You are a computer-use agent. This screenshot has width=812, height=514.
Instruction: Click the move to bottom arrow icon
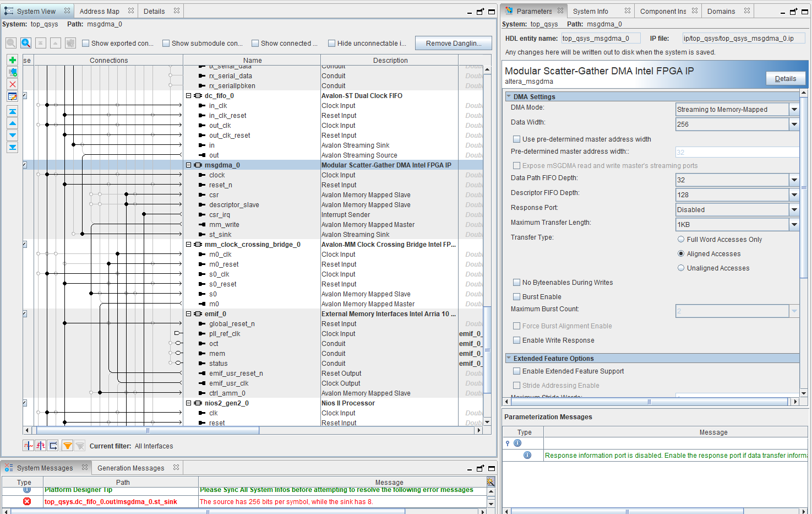[x=12, y=147]
